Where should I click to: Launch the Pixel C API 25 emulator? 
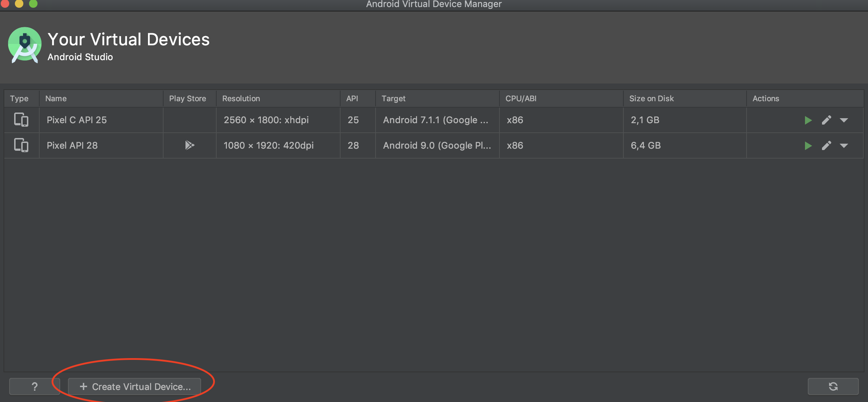pos(808,120)
